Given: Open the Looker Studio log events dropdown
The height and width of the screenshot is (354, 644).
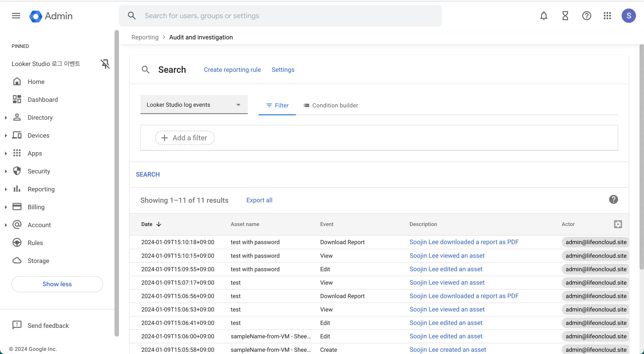Looking at the screenshot, I should pyautogui.click(x=194, y=105).
